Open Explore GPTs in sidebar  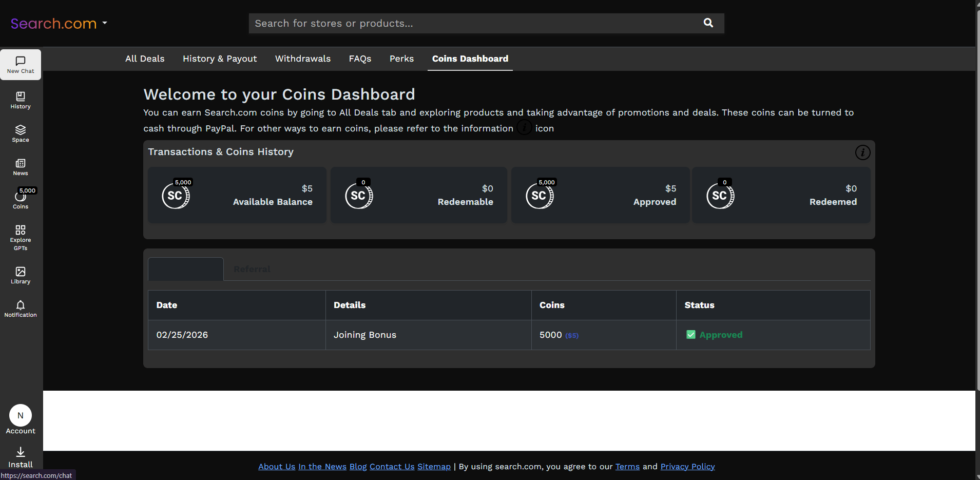(21, 238)
